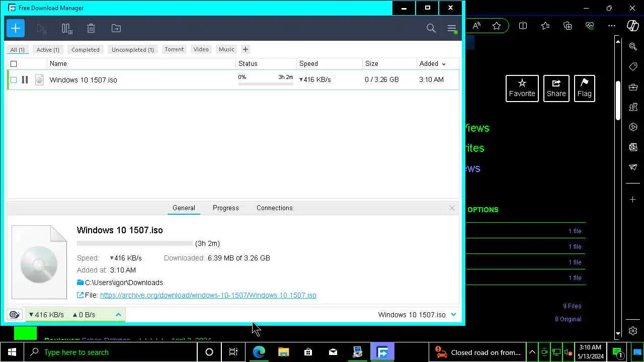Open the hamburger main menu
The image size is (644, 362).
(452, 29)
